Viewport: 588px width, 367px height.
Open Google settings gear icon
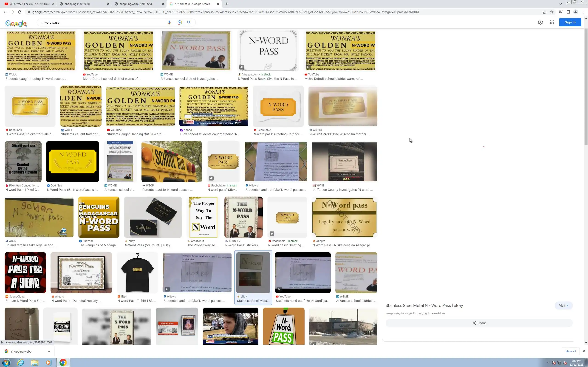(x=540, y=22)
